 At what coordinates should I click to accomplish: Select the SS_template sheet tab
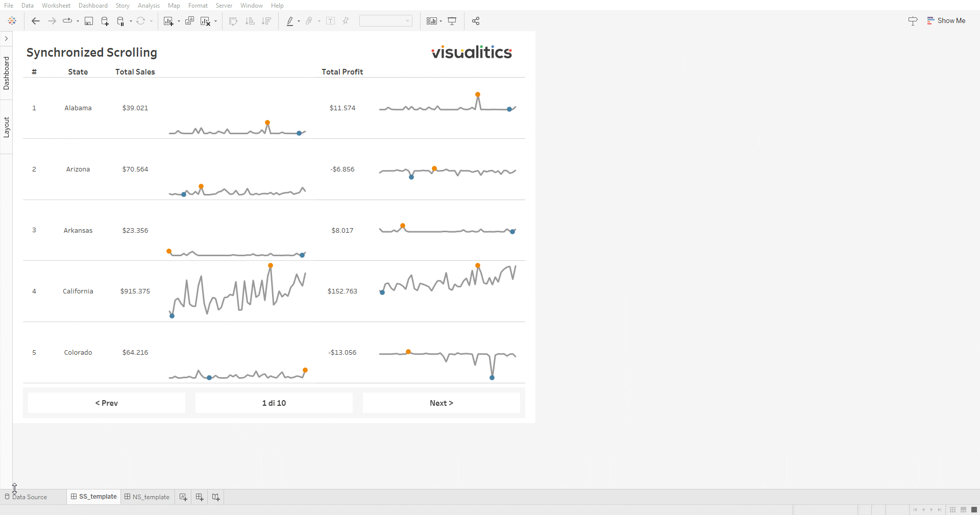94,497
